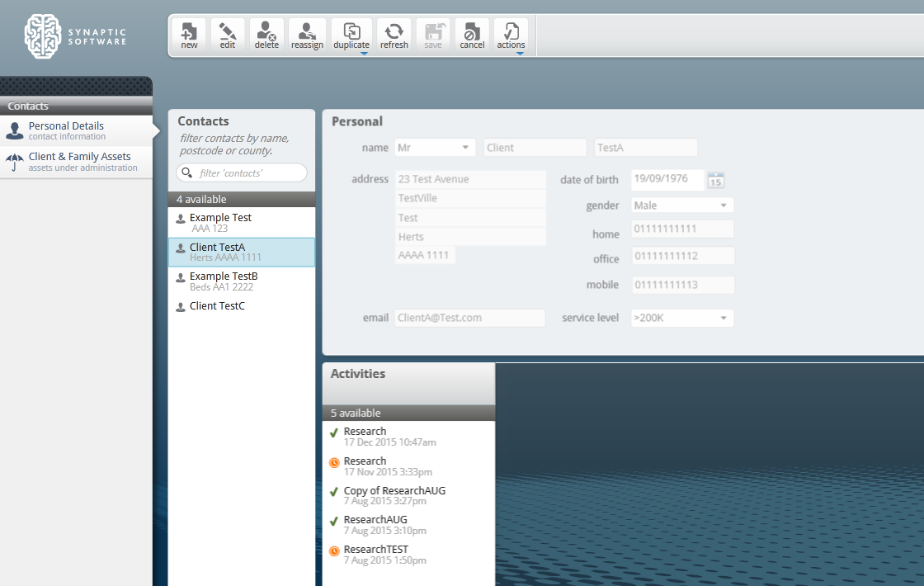
Task: Click green checkmark beside ResearchAUG 3:10pm
Action: click(x=334, y=521)
